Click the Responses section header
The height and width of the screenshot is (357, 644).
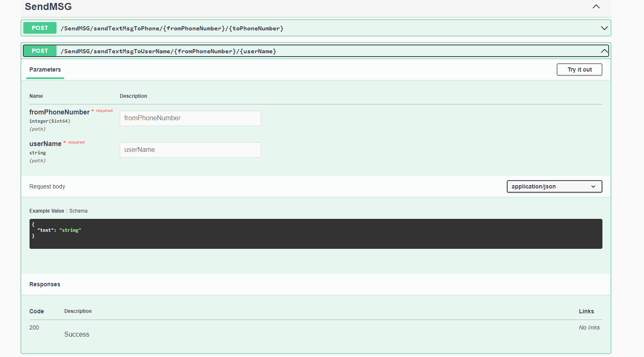pyautogui.click(x=44, y=284)
